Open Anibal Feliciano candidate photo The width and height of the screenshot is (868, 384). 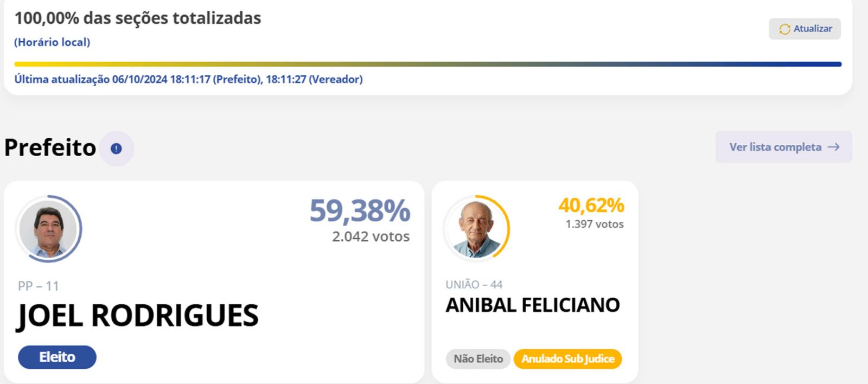[x=477, y=229]
